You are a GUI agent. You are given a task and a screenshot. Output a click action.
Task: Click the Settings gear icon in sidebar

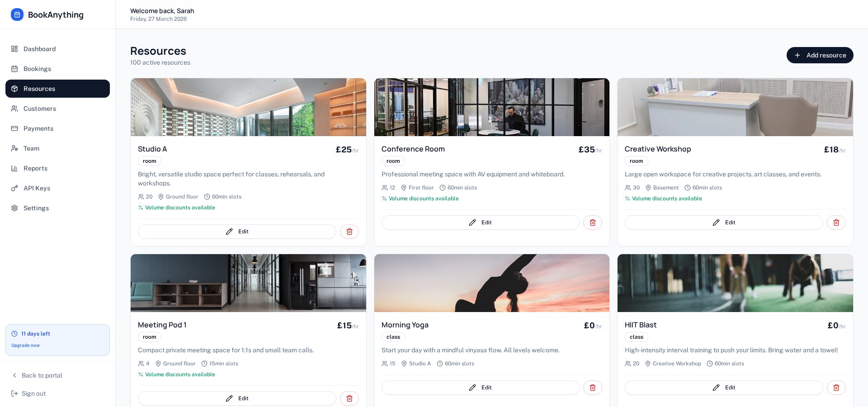[14, 208]
